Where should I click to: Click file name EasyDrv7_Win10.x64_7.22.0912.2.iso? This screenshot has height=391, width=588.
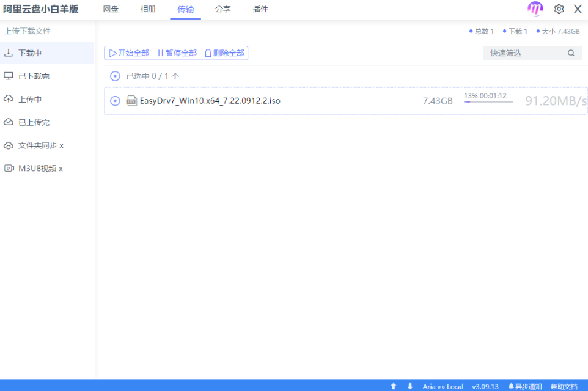(x=210, y=101)
